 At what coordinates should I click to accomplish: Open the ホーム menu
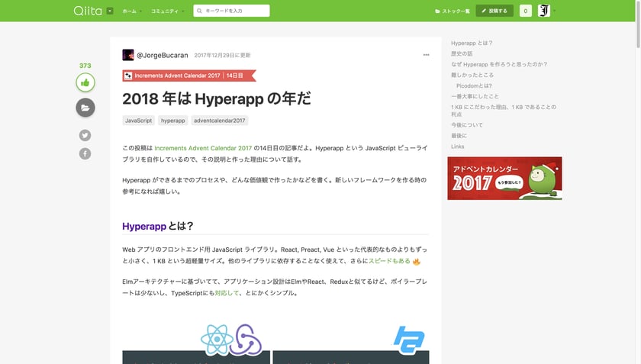pos(131,11)
